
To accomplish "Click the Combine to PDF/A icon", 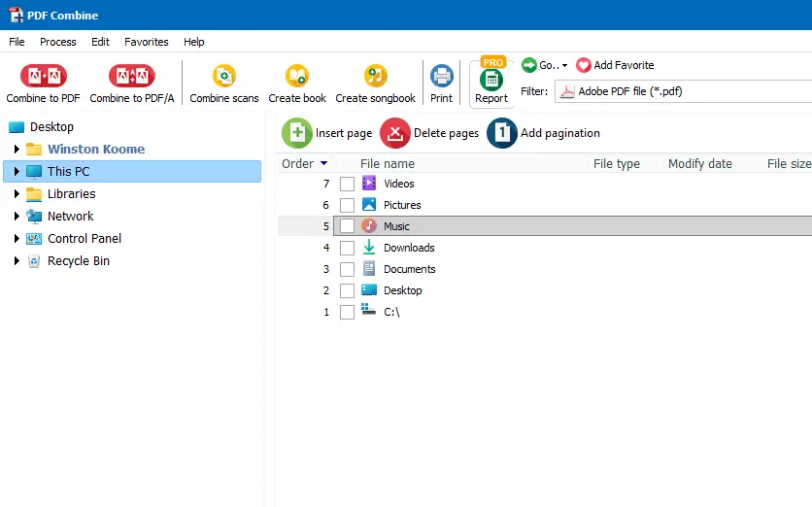I will (132, 77).
